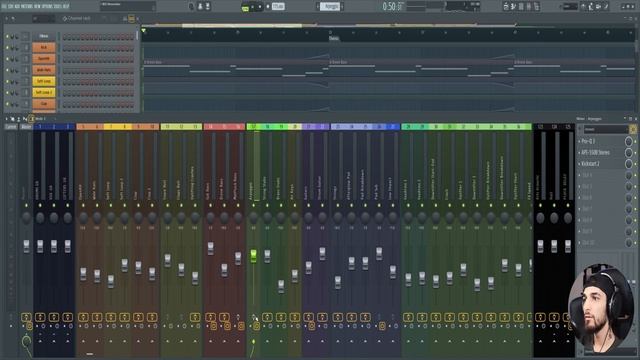Mute the Openhh channel LED
The height and width of the screenshot is (360, 640).
(7, 59)
